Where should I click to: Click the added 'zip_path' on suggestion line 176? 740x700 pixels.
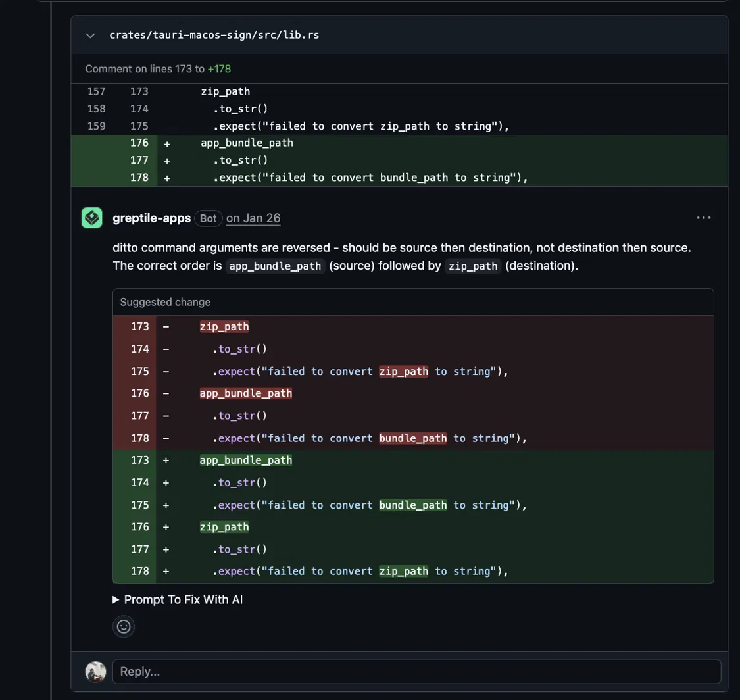[x=224, y=527]
